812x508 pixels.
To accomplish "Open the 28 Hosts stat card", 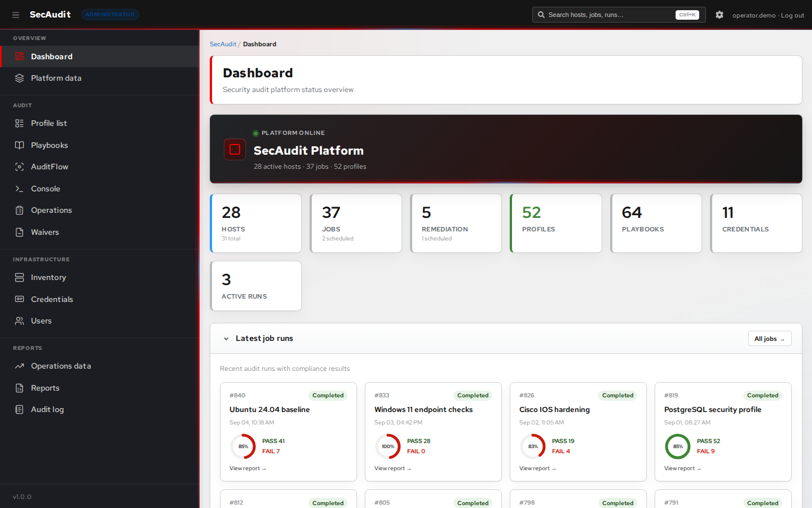I will [x=255, y=224].
